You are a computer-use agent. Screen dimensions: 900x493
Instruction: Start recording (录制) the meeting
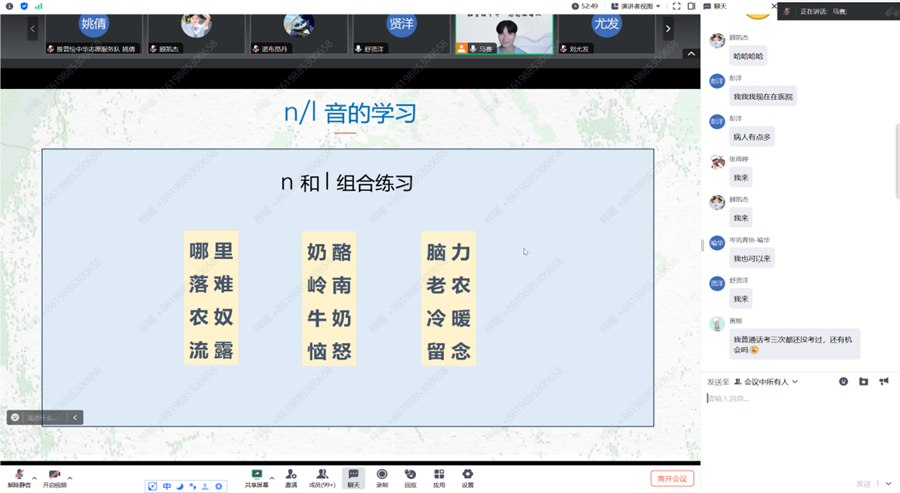(x=382, y=478)
